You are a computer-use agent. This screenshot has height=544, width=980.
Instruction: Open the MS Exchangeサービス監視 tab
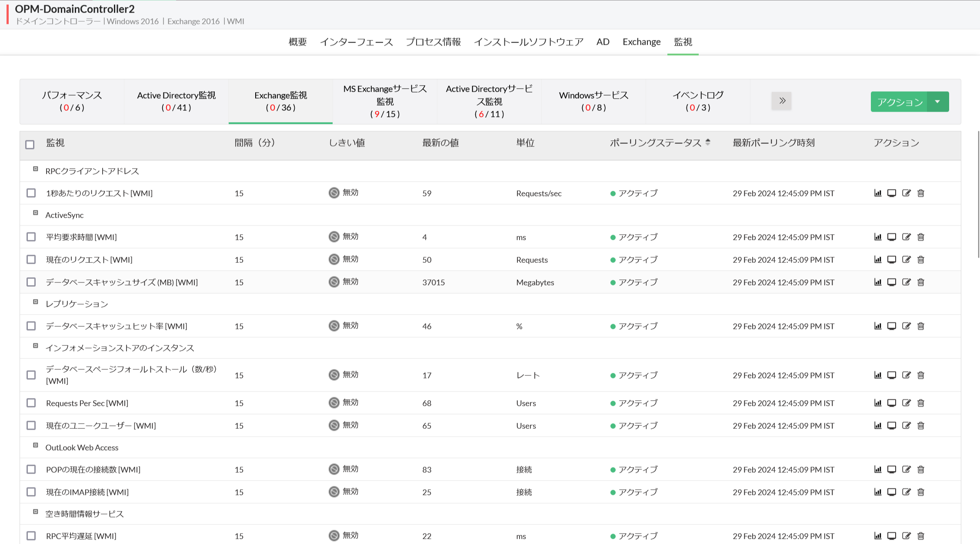[x=385, y=101]
